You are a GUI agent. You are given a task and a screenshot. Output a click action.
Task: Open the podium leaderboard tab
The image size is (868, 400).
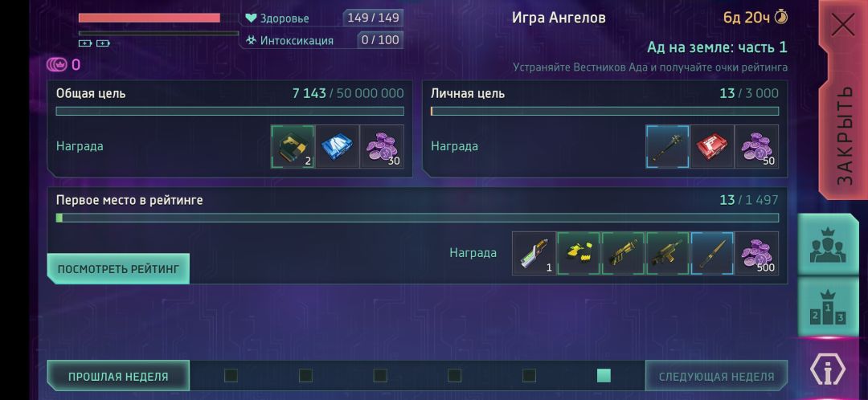[x=828, y=307]
